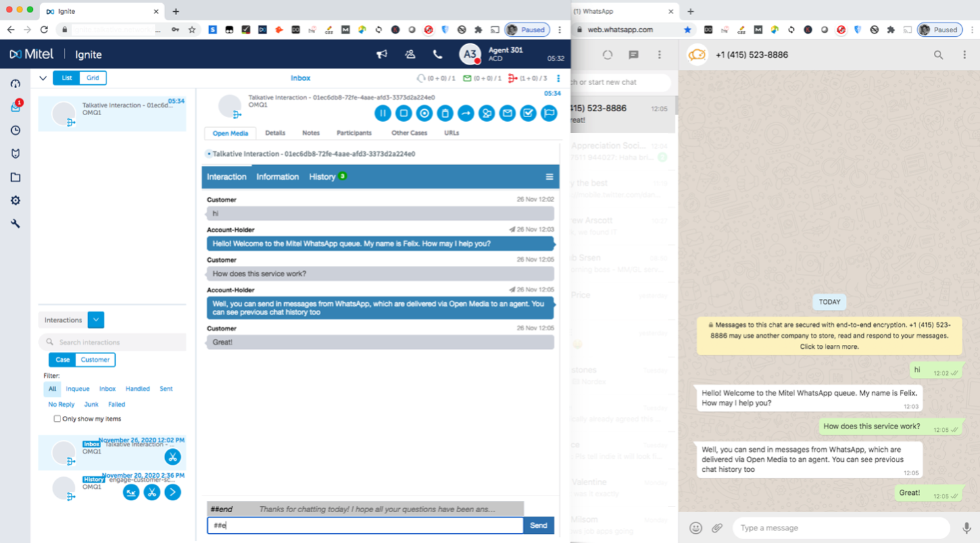Open the Details tab
Image resolution: width=980 pixels, height=543 pixels.
[x=275, y=133]
